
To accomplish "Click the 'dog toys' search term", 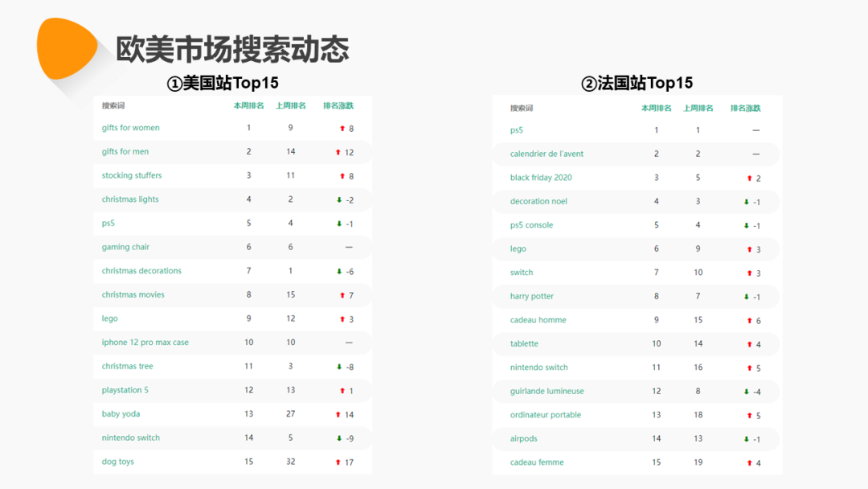I will point(118,462).
